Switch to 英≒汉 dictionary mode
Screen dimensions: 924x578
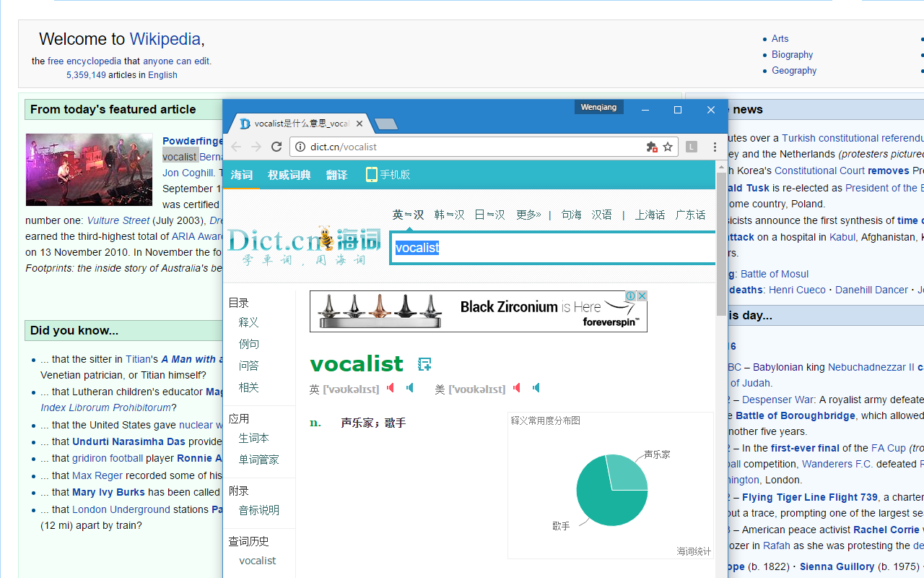[x=408, y=215]
